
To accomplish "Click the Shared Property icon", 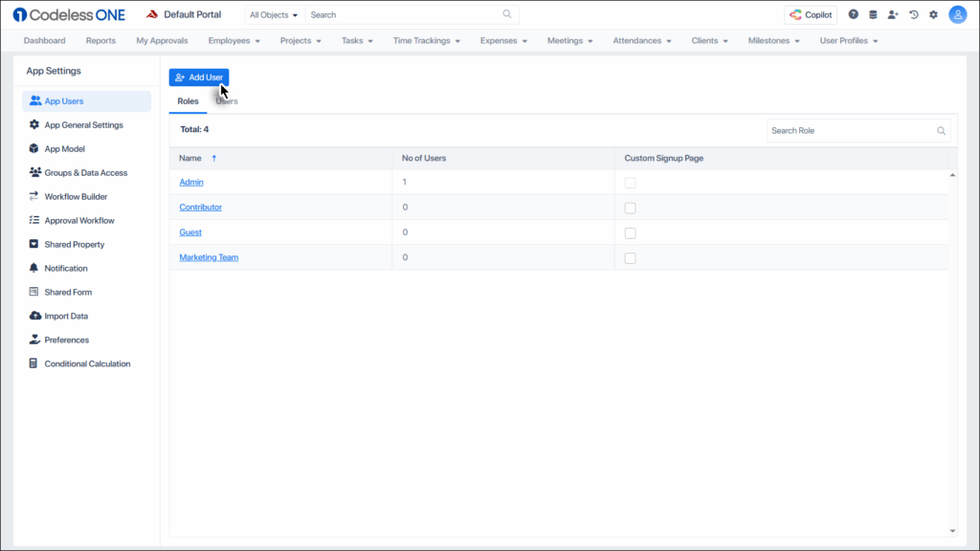I will click(x=33, y=244).
